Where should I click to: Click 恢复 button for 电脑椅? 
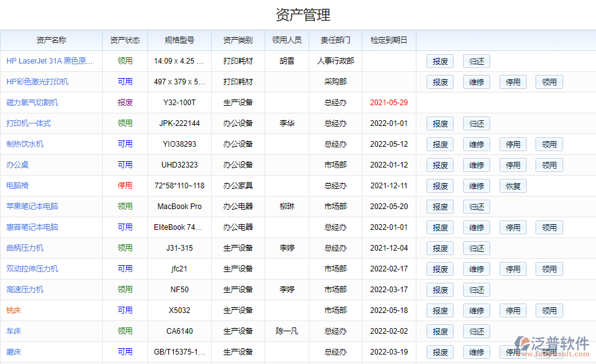point(513,186)
